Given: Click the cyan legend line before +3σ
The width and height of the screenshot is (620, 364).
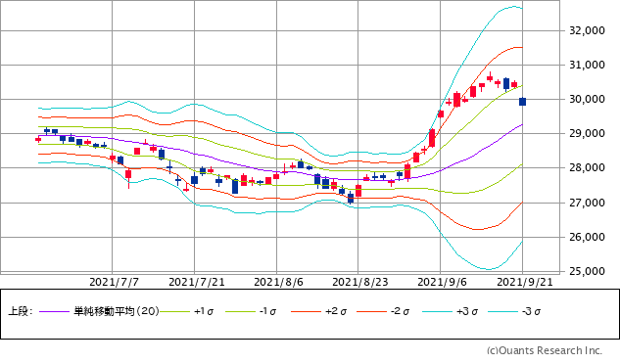Looking at the screenshot, I should coord(437,312).
